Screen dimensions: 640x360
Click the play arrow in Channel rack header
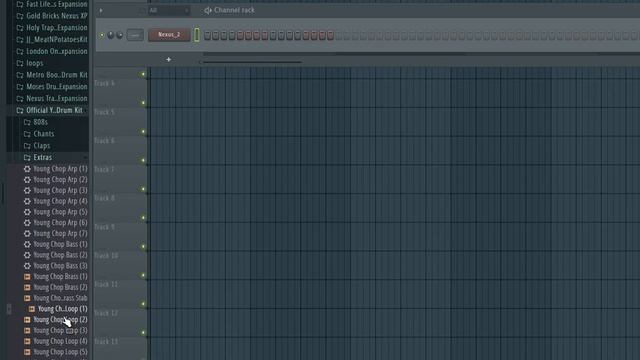(x=101, y=10)
